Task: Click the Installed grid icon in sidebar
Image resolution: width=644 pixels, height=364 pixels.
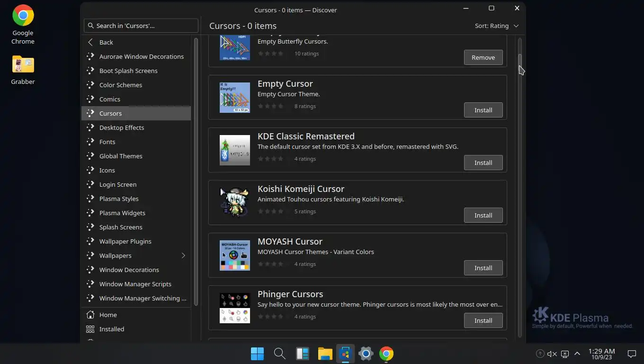Action: click(90, 329)
